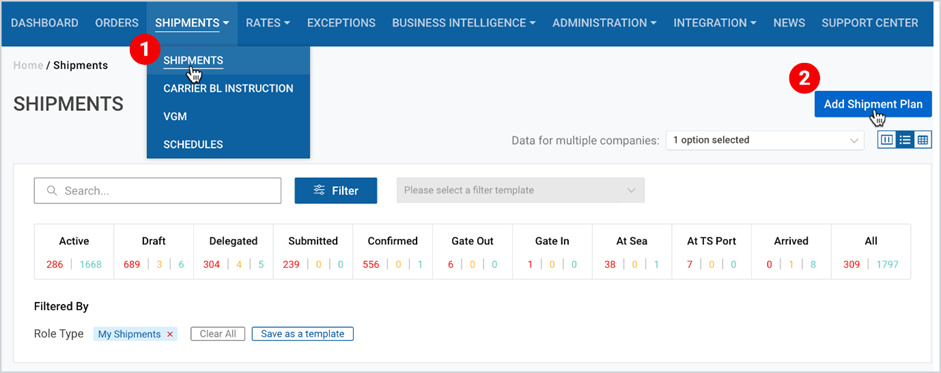This screenshot has height=373, width=941.
Task: Open the SHIPMENTS menu dropdown
Action: (192, 23)
